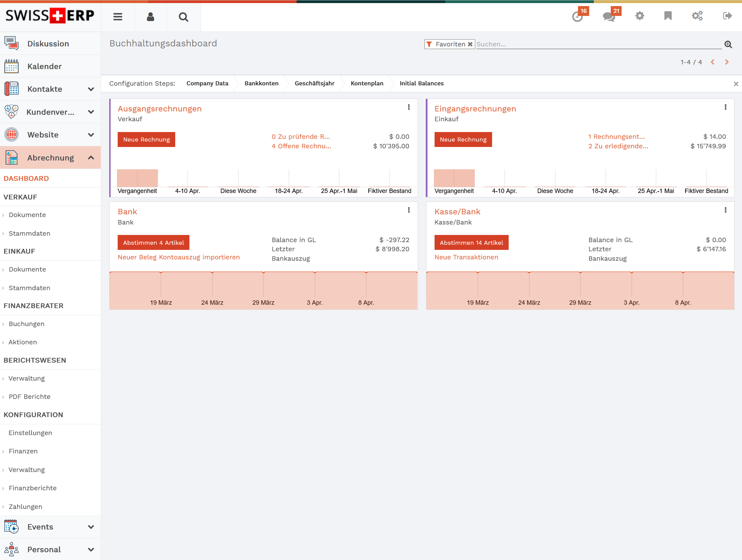Click the bookmark icon in top bar
This screenshot has width=742, height=560.
tap(667, 16)
